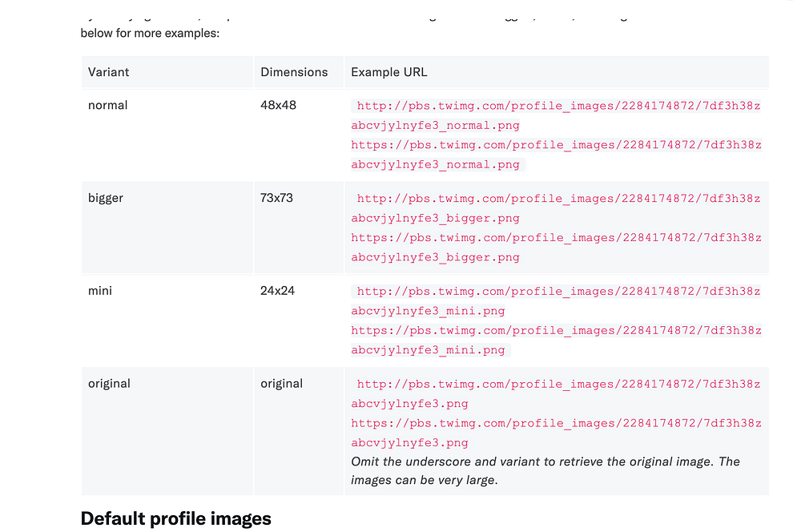The image size is (801, 532).
Task: Click the Variant column header
Action: click(109, 72)
